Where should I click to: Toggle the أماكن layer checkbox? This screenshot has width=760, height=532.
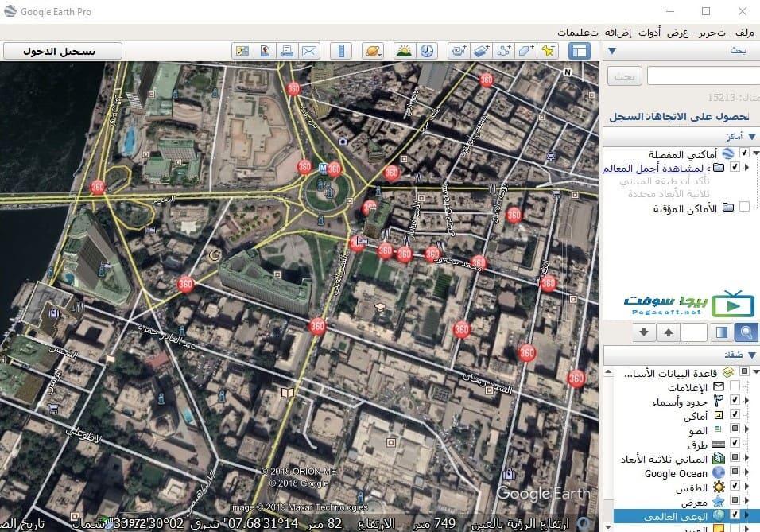735,414
